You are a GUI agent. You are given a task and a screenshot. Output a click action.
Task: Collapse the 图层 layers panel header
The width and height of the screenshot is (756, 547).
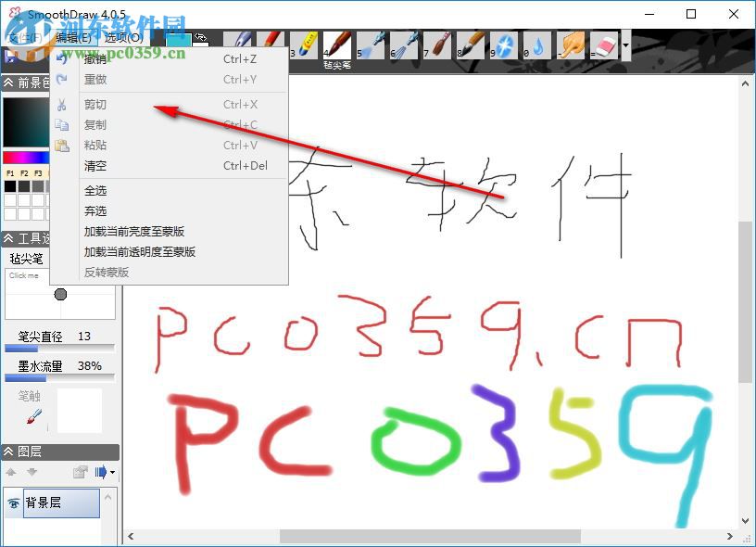pos(7,452)
